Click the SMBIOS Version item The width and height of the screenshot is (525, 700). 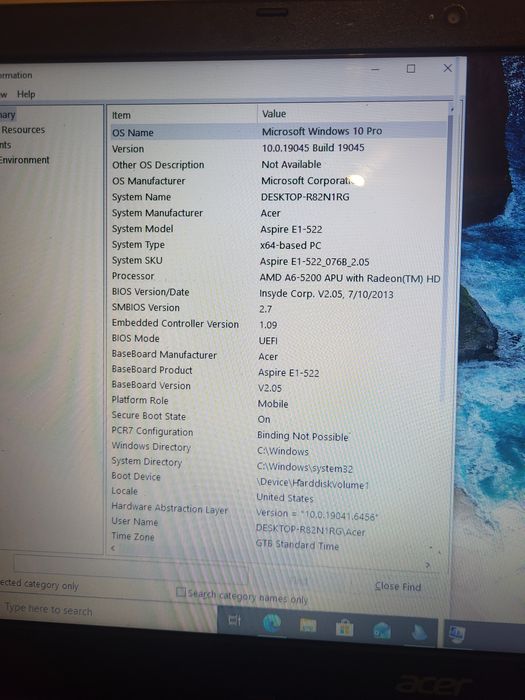(146, 308)
